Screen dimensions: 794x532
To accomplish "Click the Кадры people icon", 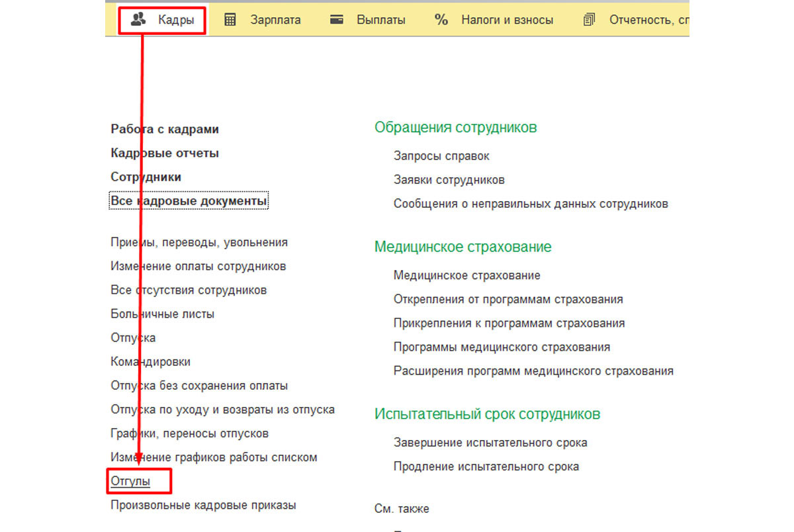I will 138,20.
